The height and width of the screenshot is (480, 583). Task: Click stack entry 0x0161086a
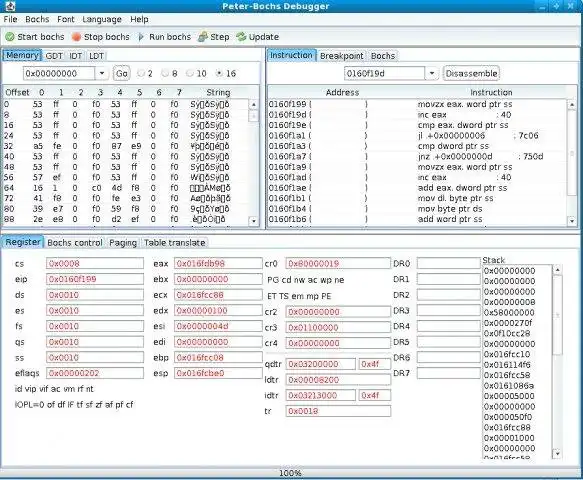point(509,386)
